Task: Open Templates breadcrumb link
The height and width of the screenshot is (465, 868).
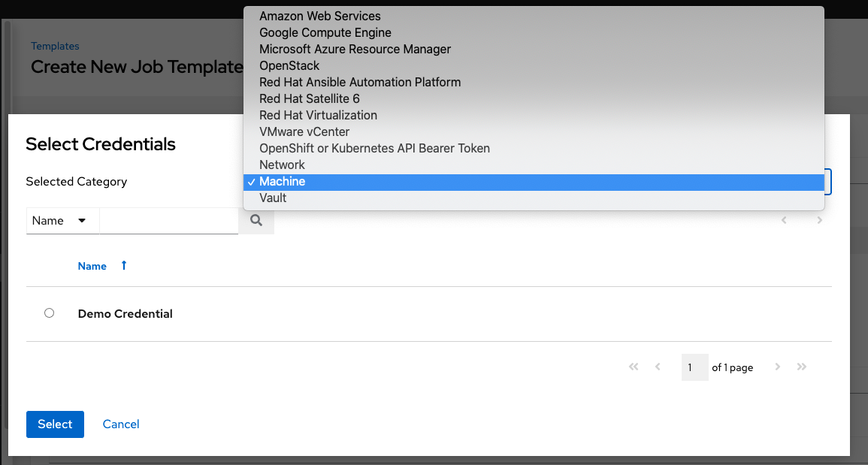Action: pos(55,47)
